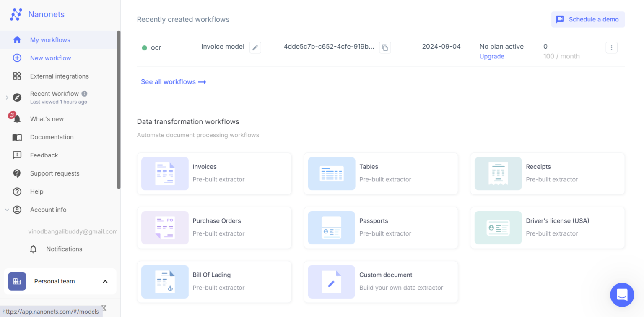Click the Receipts extractor thumbnail

pyautogui.click(x=498, y=173)
